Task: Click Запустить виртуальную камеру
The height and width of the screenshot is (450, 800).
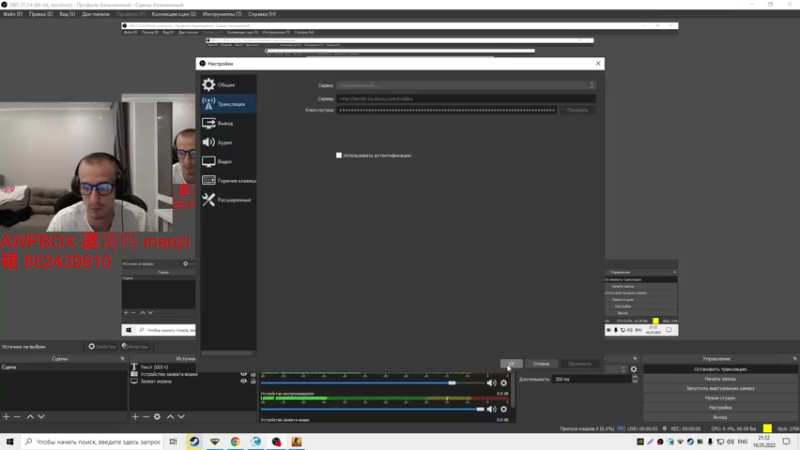Action: pyautogui.click(x=720, y=388)
